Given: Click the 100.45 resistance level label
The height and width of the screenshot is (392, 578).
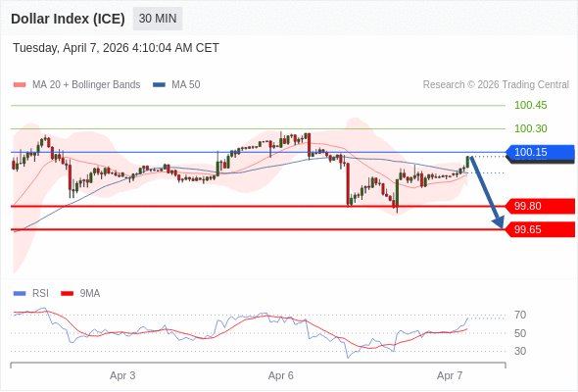Looking at the screenshot, I should pos(530,106).
